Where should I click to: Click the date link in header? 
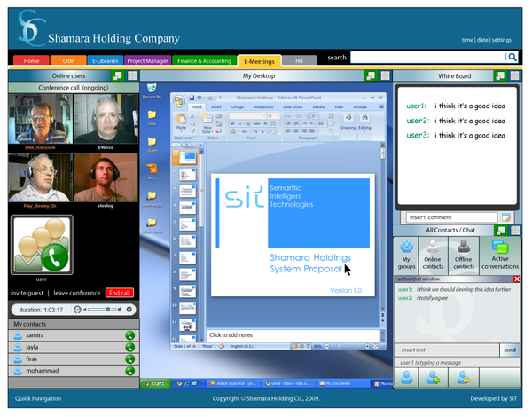[x=482, y=40]
